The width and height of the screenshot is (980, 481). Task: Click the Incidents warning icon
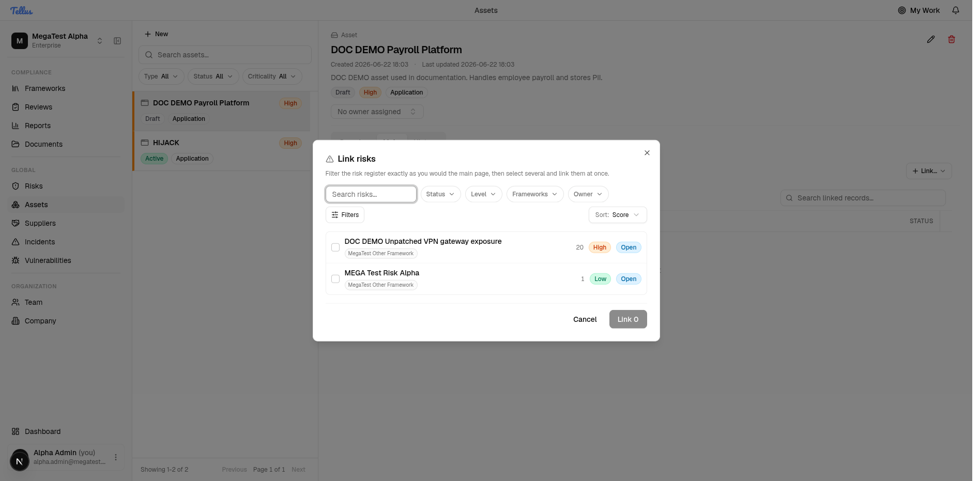coord(16,242)
